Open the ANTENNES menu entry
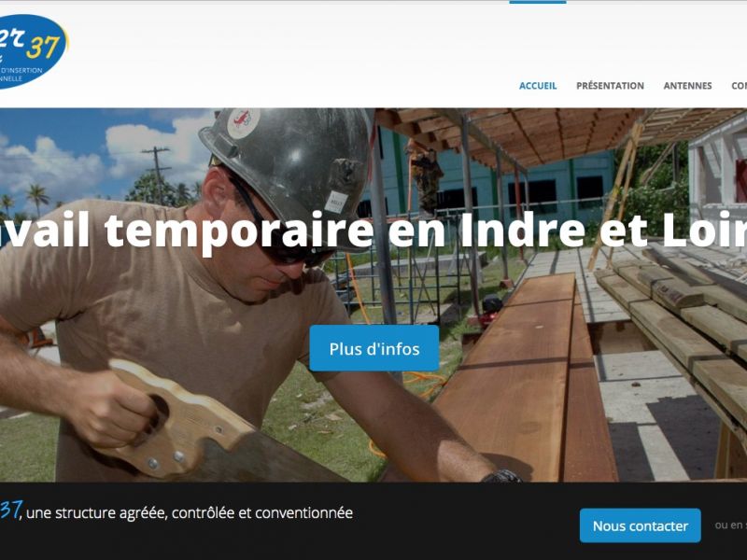 pos(687,86)
